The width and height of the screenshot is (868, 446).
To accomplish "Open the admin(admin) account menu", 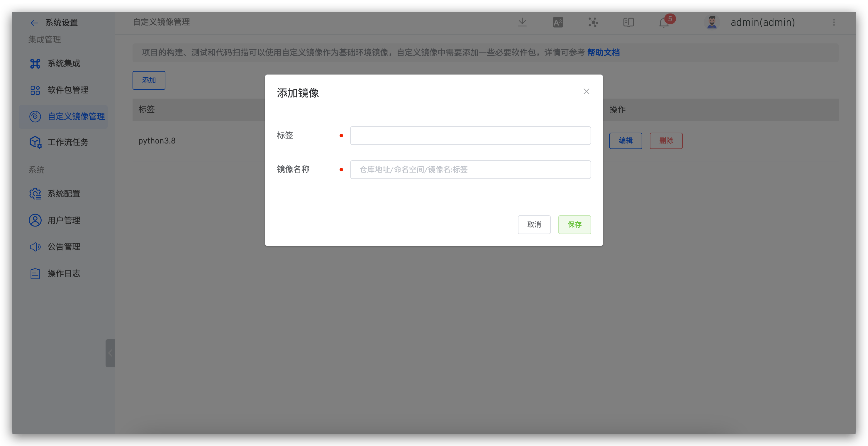I will pos(762,22).
